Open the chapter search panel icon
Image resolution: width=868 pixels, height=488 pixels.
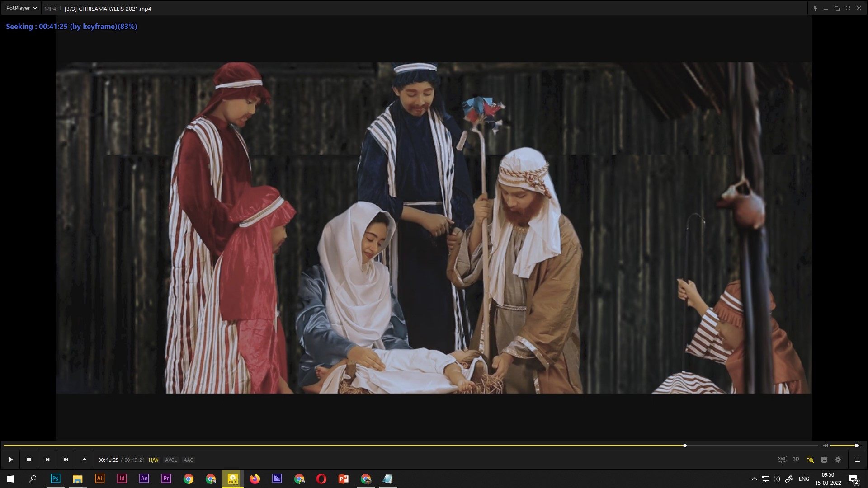pyautogui.click(x=810, y=460)
